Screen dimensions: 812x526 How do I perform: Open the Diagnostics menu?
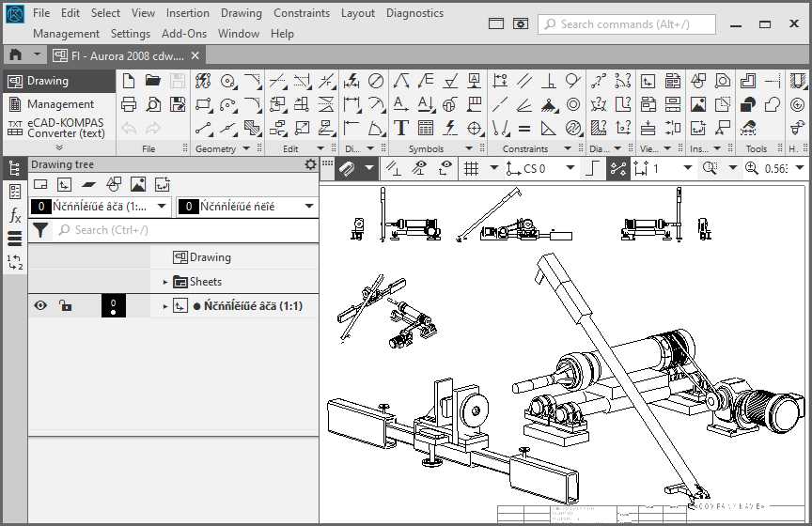414,13
